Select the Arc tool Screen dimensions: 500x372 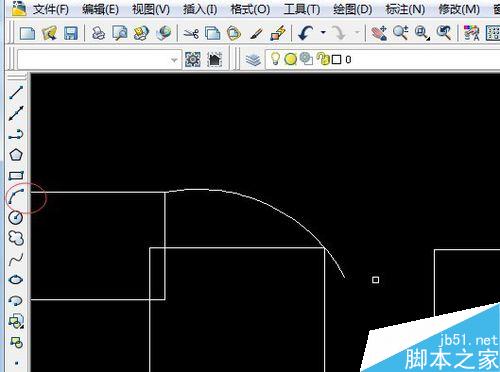(x=16, y=196)
